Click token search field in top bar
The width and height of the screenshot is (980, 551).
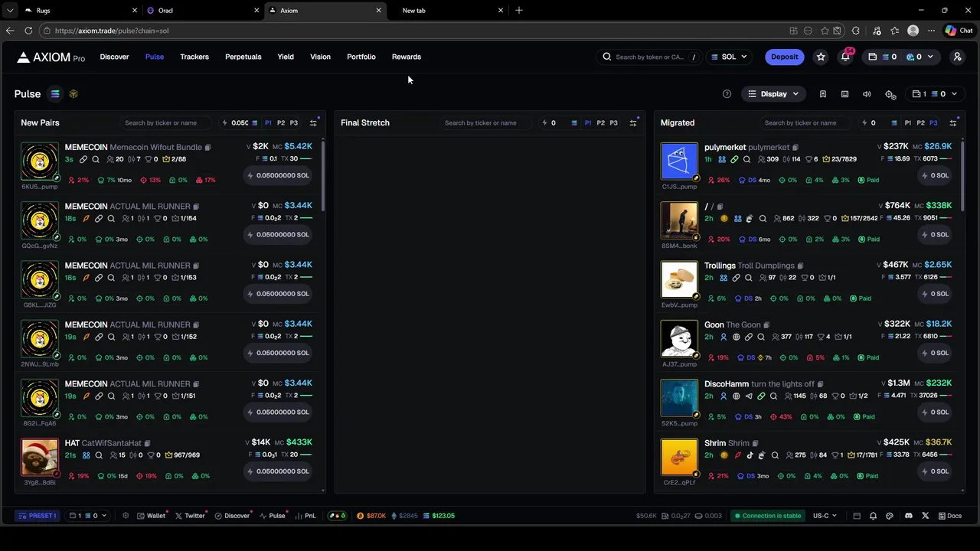[x=648, y=57]
